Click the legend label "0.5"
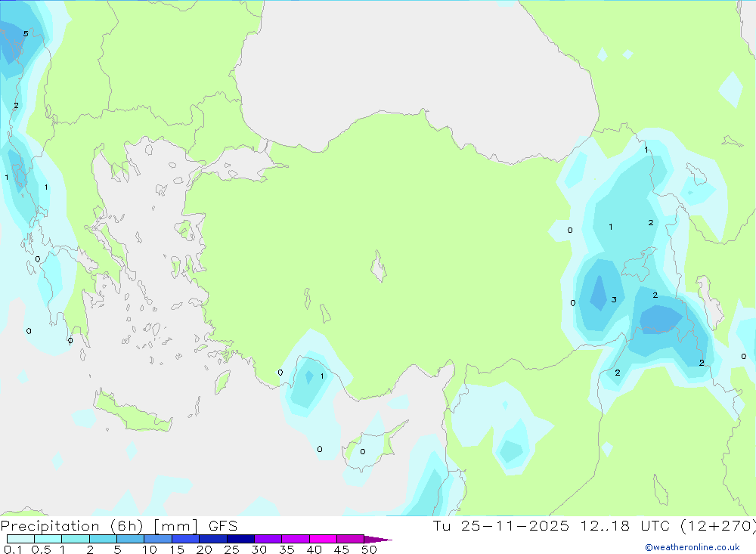The width and height of the screenshot is (756, 554). click(x=41, y=549)
